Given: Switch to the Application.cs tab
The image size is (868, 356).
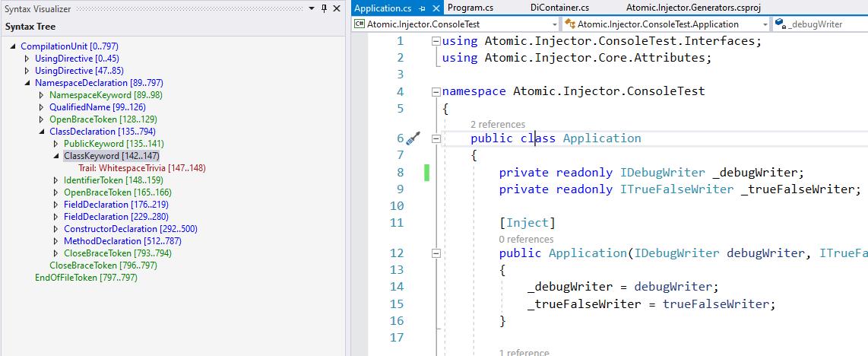Looking at the screenshot, I should tap(383, 8).
